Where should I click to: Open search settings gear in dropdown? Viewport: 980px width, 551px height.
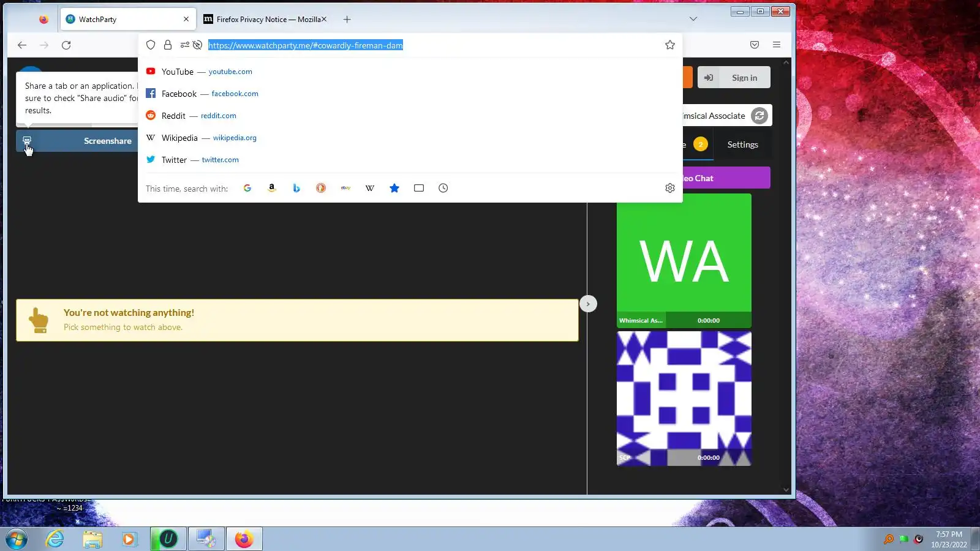pos(670,188)
